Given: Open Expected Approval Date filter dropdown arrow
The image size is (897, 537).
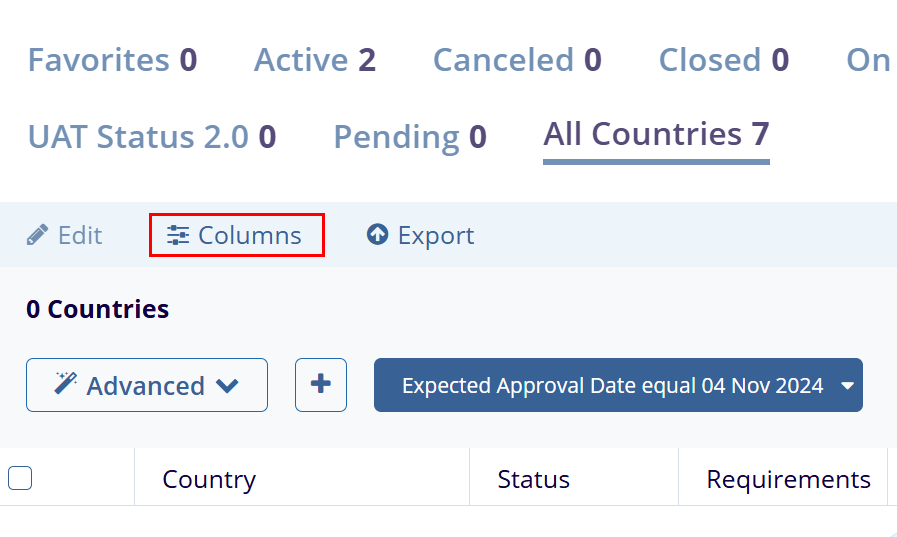Looking at the screenshot, I should click(x=847, y=386).
